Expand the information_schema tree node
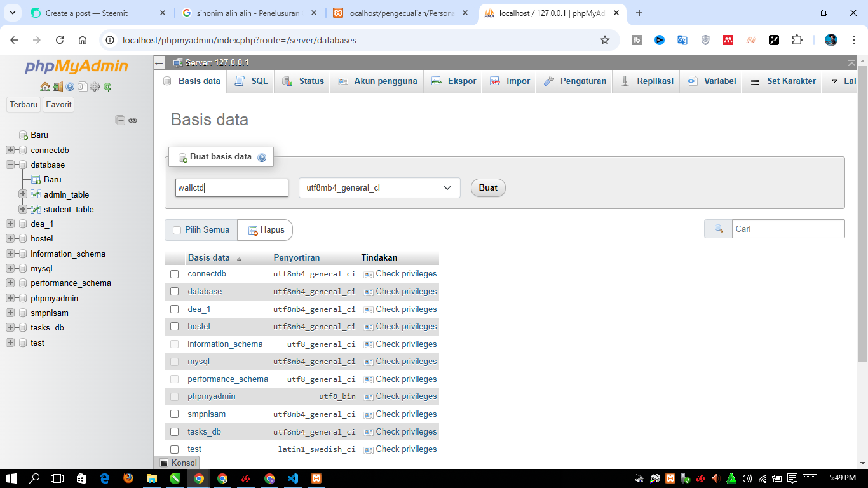868x488 pixels. (x=10, y=254)
